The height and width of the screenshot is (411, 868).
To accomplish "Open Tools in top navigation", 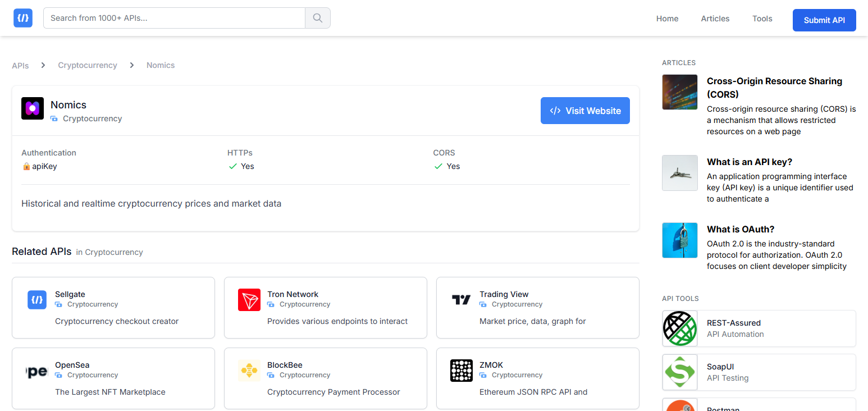I will (762, 19).
